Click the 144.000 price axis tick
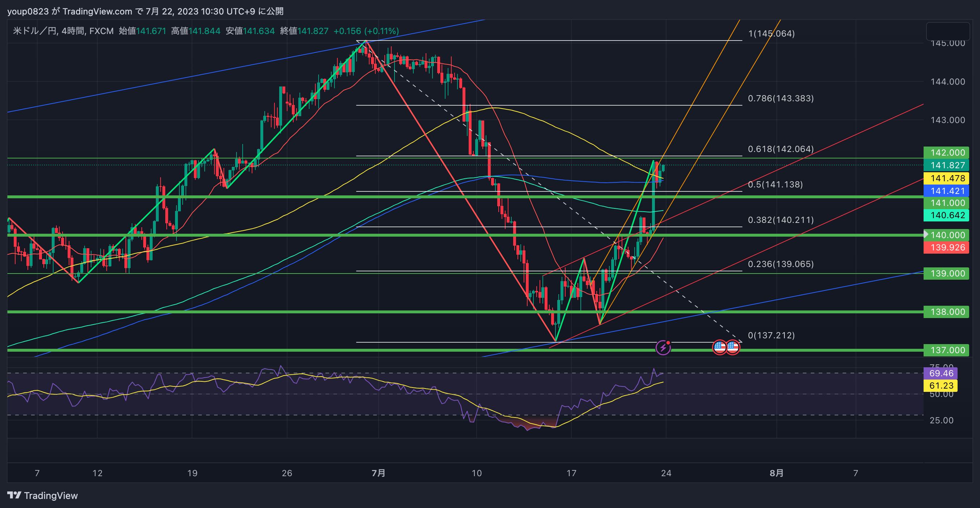This screenshot has width=980, height=508. point(948,81)
